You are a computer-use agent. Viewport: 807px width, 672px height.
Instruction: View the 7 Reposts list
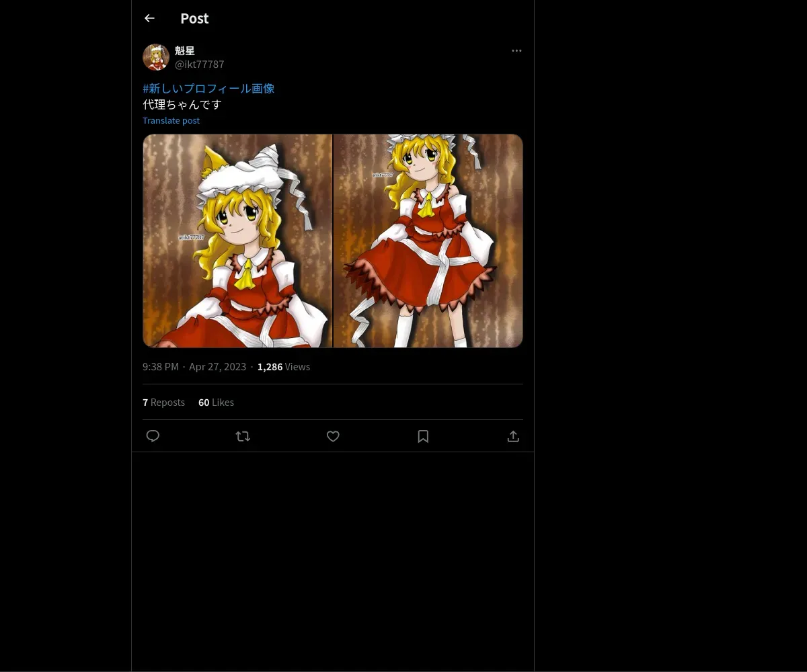click(163, 402)
